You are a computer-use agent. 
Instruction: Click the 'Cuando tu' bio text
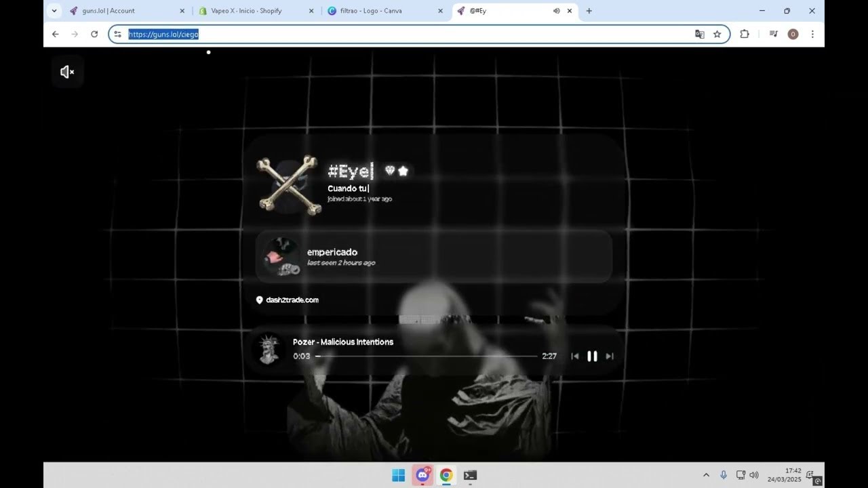tap(347, 188)
